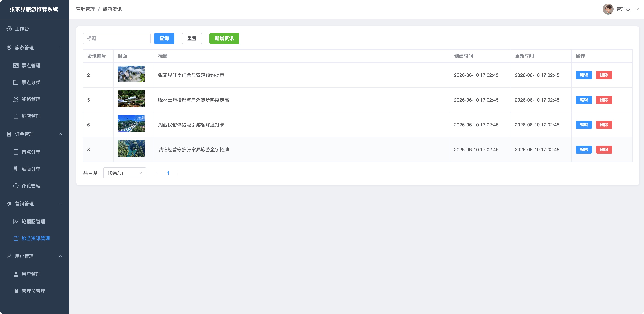Click the 酒店管理 house icon

click(16, 116)
